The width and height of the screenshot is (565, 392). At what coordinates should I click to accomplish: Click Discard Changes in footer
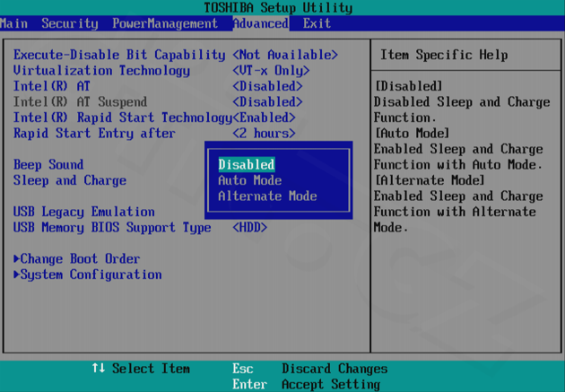[x=335, y=369]
